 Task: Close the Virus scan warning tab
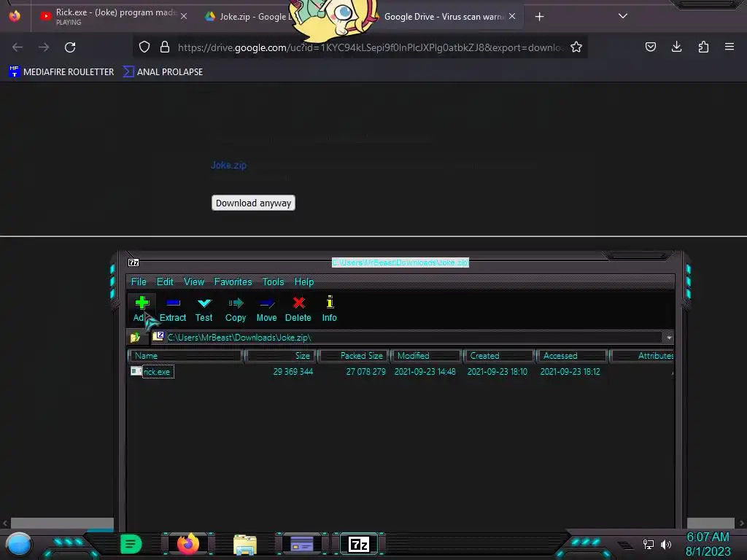(x=512, y=16)
